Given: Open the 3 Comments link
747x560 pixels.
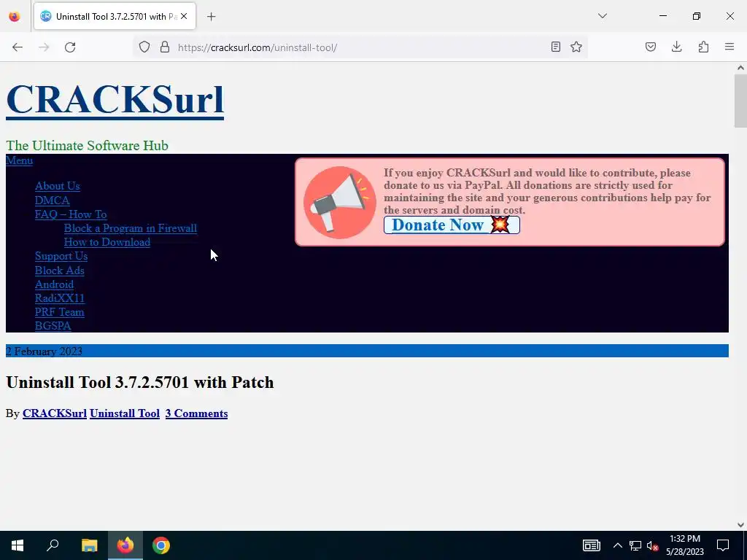Looking at the screenshot, I should pyautogui.click(x=196, y=413).
